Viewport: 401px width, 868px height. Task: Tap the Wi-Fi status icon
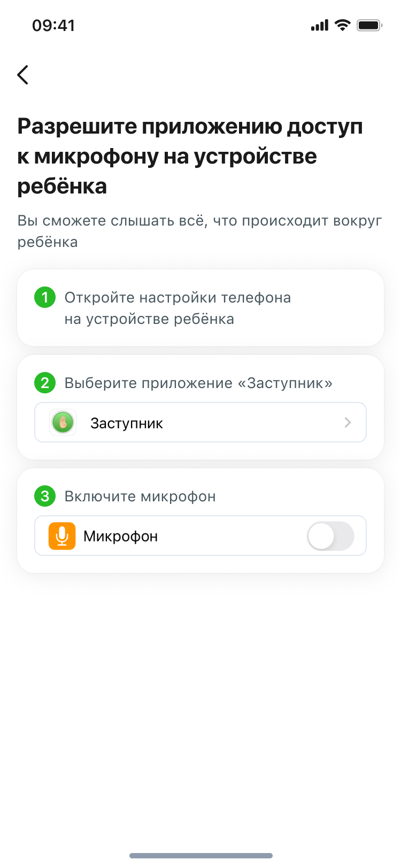click(342, 25)
